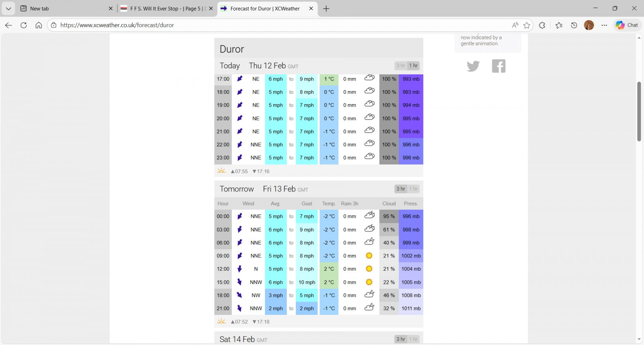
Task: Open a new browser tab
Action: pyautogui.click(x=326, y=8)
